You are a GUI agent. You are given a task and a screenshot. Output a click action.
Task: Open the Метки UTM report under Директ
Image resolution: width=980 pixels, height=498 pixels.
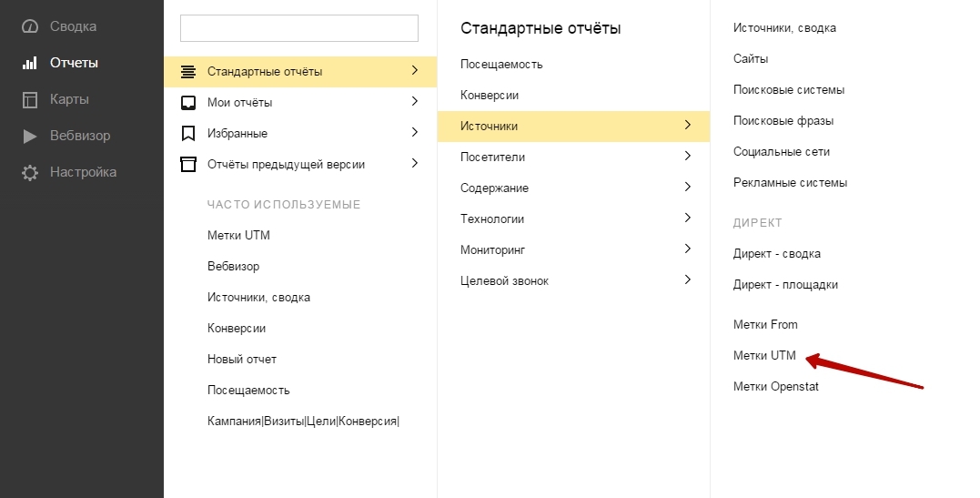[764, 356]
